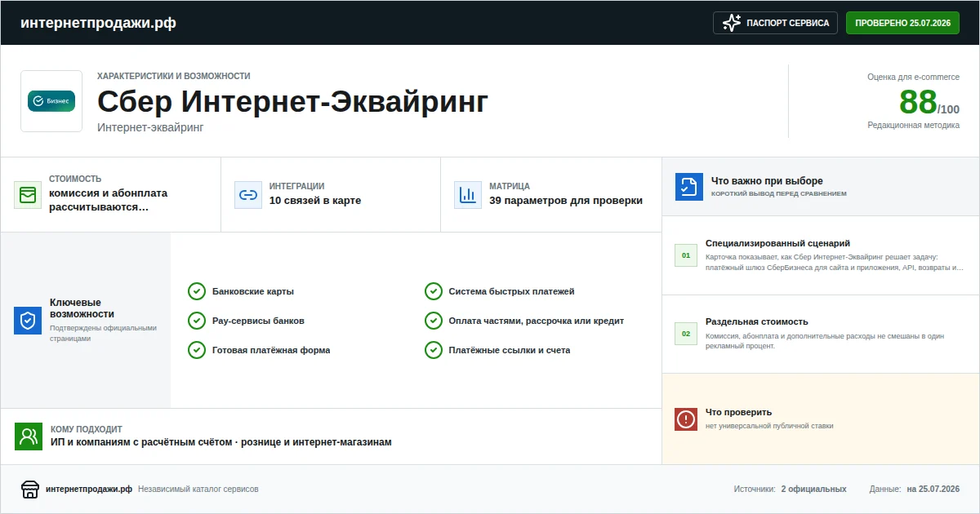Click the red warning icon by Что проверить

click(x=686, y=419)
